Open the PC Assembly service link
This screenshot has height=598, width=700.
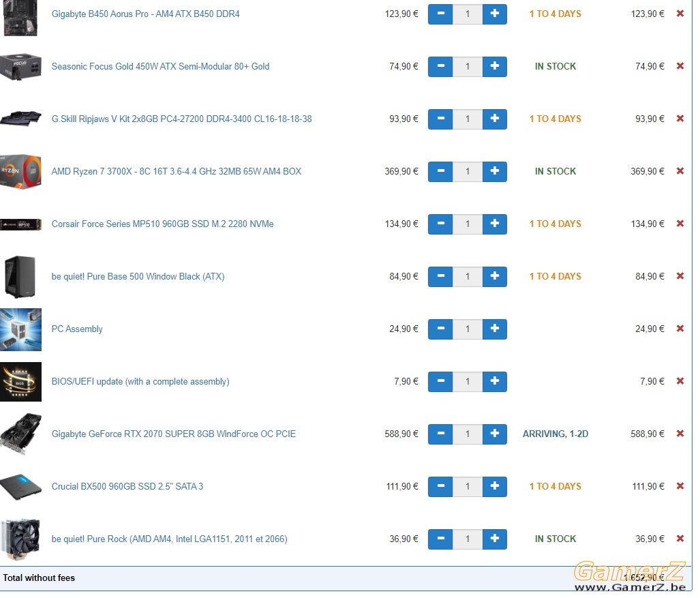pos(77,329)
